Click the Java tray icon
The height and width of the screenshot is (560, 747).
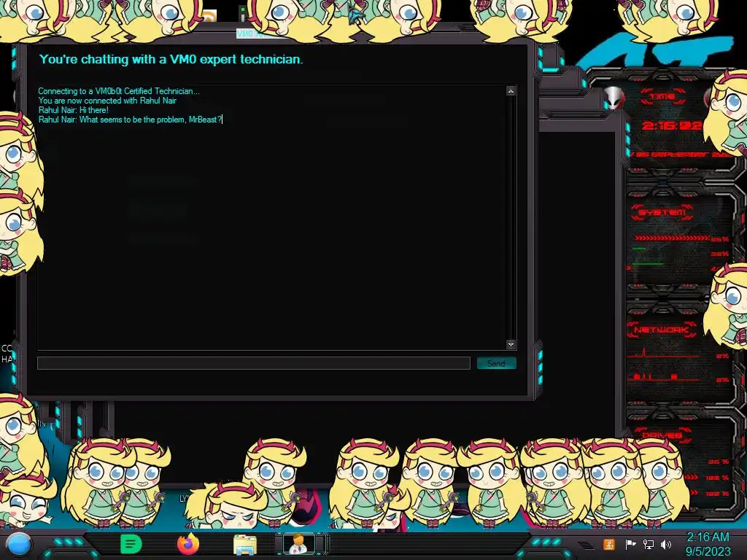coord(608,544)
